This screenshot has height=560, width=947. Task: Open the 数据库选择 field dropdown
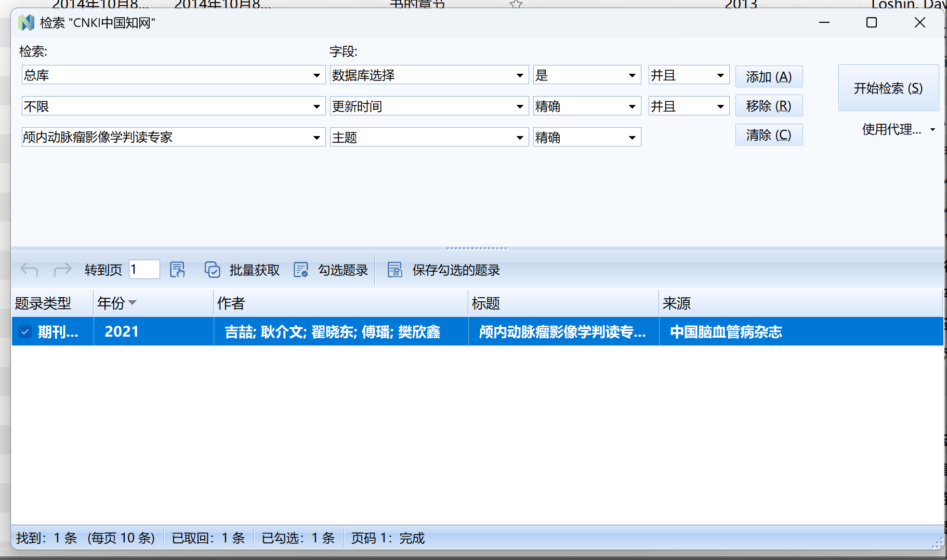(x=520, y=75)
